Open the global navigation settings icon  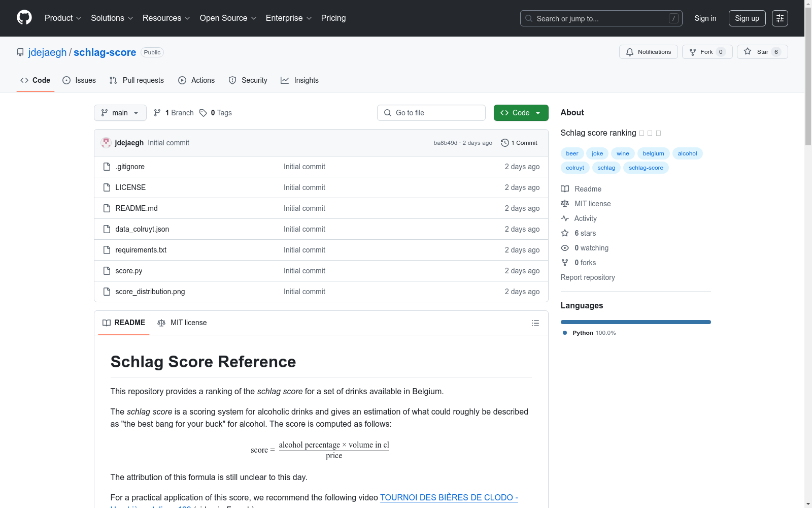(x=780, y=18)
